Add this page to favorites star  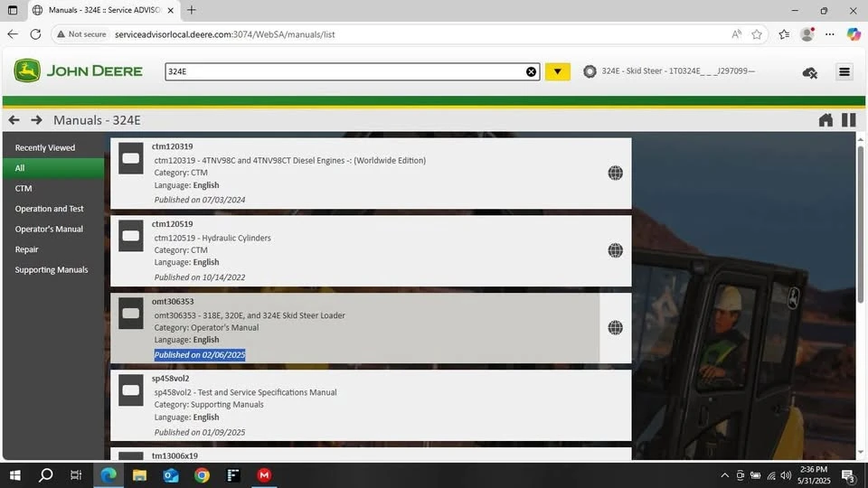click(x=757, y=34)
